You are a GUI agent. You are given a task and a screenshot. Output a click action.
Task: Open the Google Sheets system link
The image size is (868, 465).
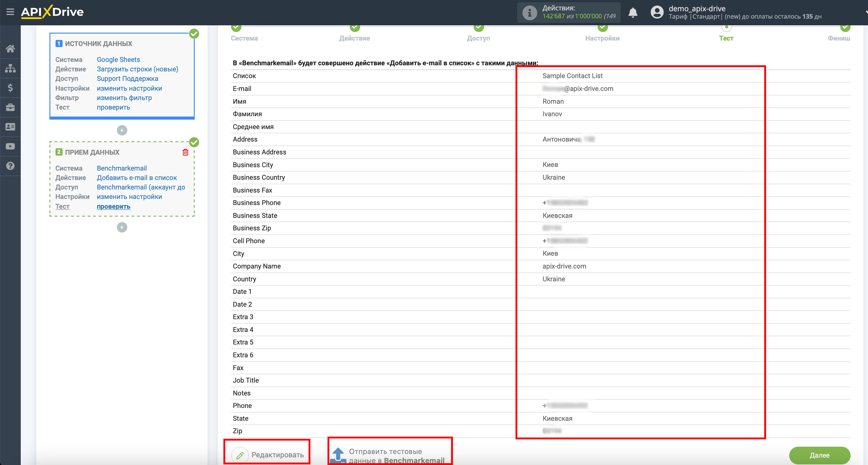[118, 59]
